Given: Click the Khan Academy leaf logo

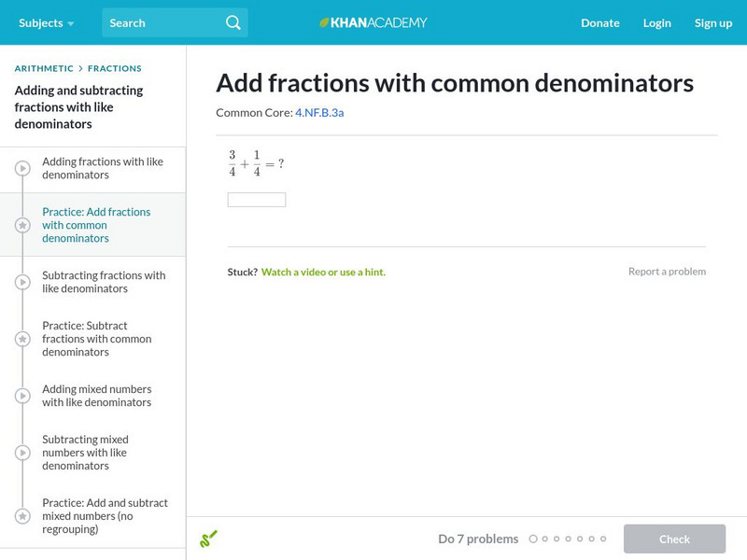Looking at the screenshot, I should click(324, 22).
